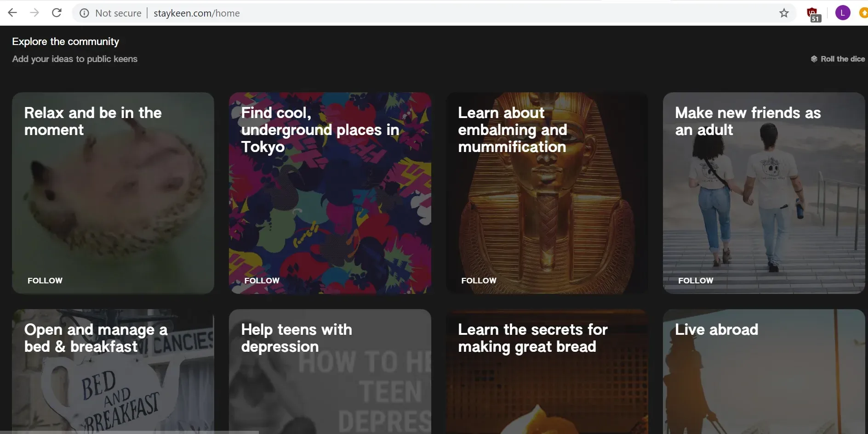This screenshot has width=868, height=434.
Task: Click the browser back arrow
Action: coord(12,13)
